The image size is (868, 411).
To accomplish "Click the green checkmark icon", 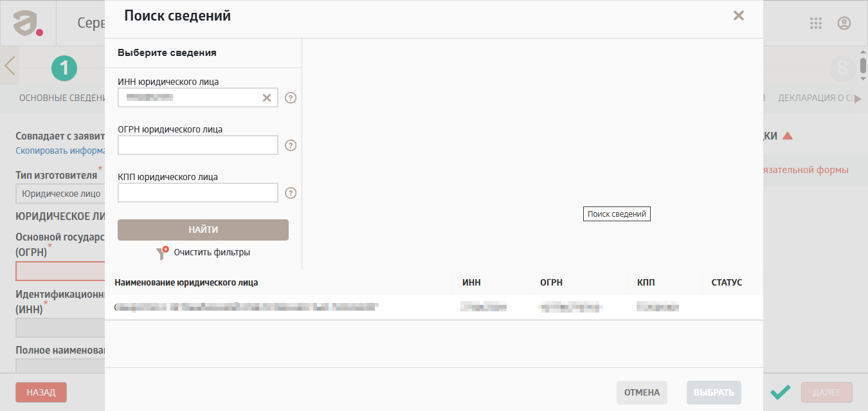I will point(781,392).
